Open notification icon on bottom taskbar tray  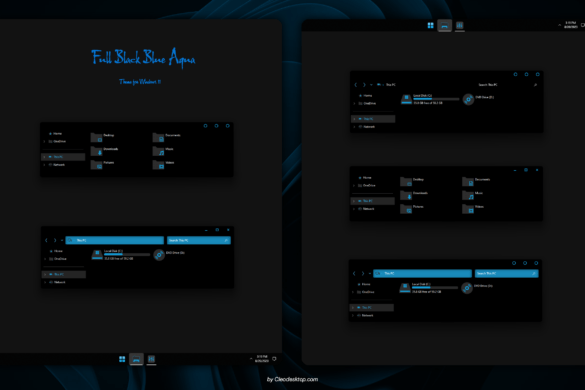click(274, 359)
